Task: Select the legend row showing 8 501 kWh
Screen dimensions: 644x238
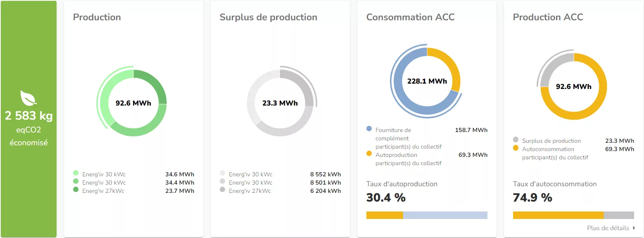Action: 280,183
